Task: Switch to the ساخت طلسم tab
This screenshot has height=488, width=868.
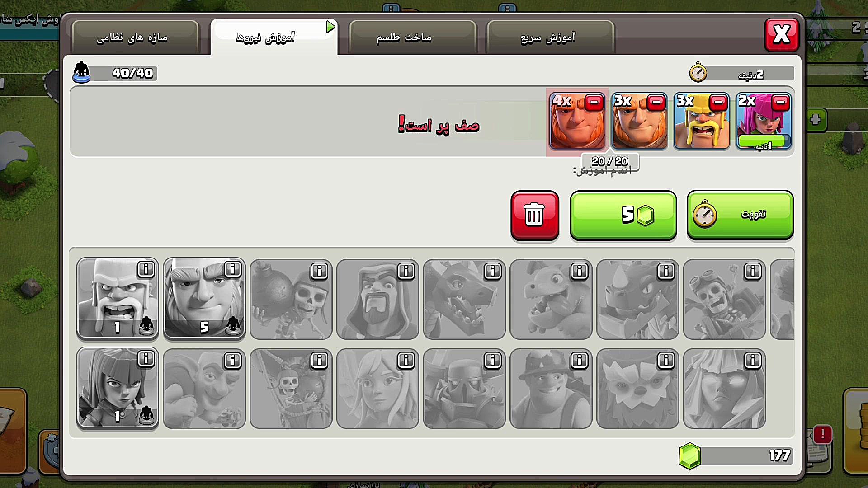Action: (x=404, y=38)
